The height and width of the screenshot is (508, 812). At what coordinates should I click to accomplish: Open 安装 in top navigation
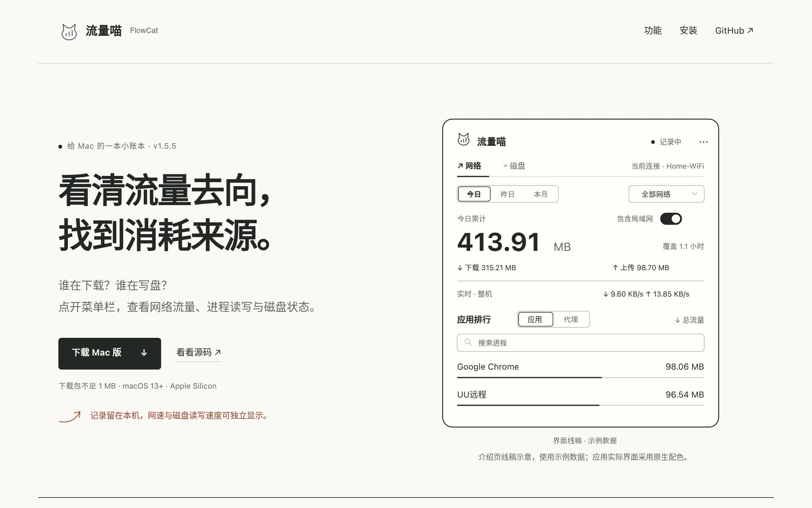click(x=688, y=30)
